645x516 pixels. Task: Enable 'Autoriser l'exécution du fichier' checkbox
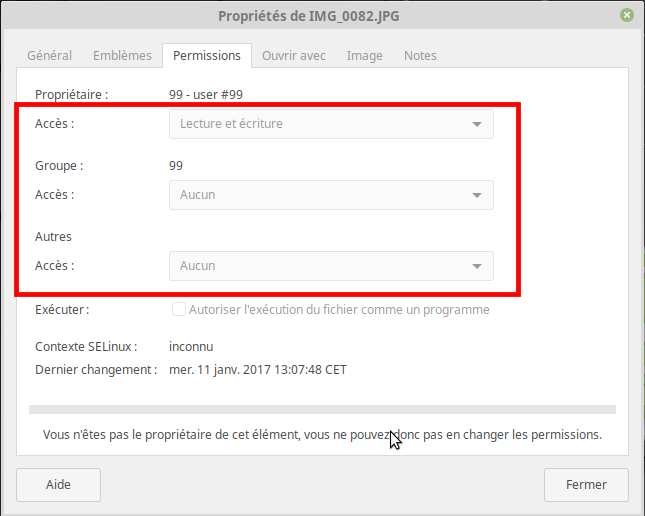179,310
